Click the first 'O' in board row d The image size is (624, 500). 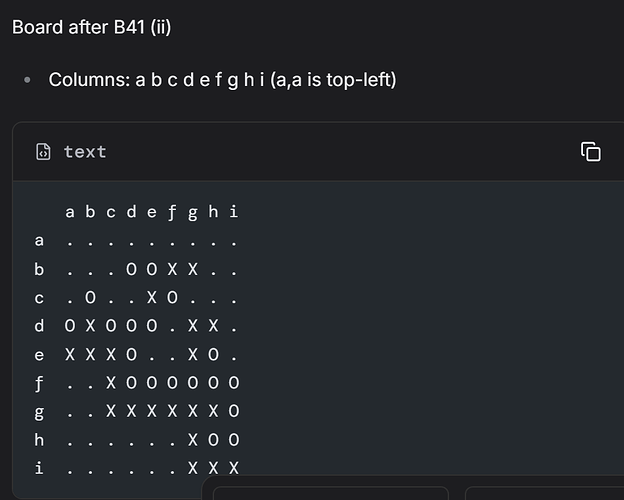pos(70,326)
